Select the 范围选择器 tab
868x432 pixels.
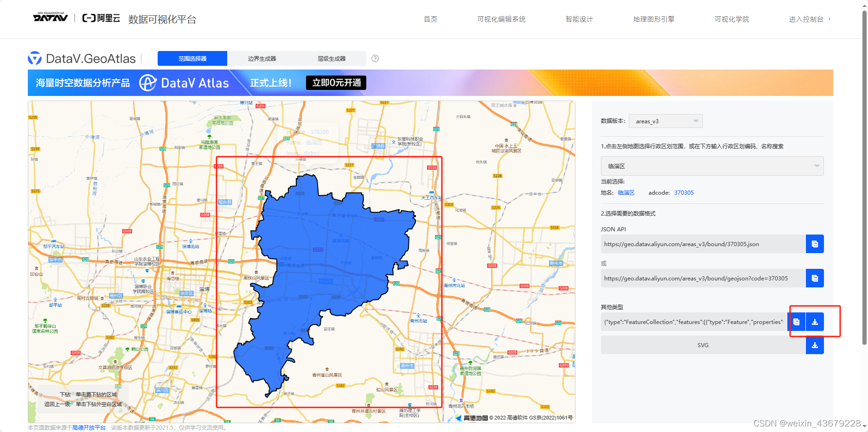click(192, 58)
